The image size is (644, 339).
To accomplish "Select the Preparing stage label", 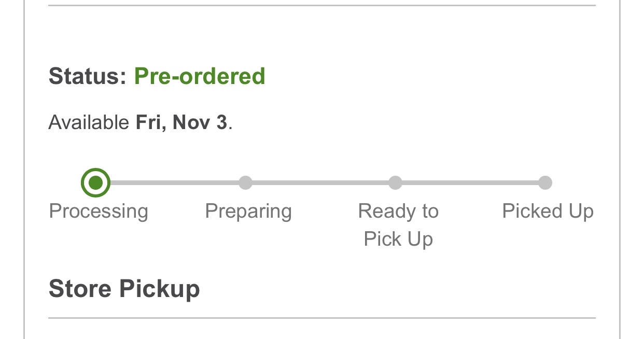I will (248, 211).
